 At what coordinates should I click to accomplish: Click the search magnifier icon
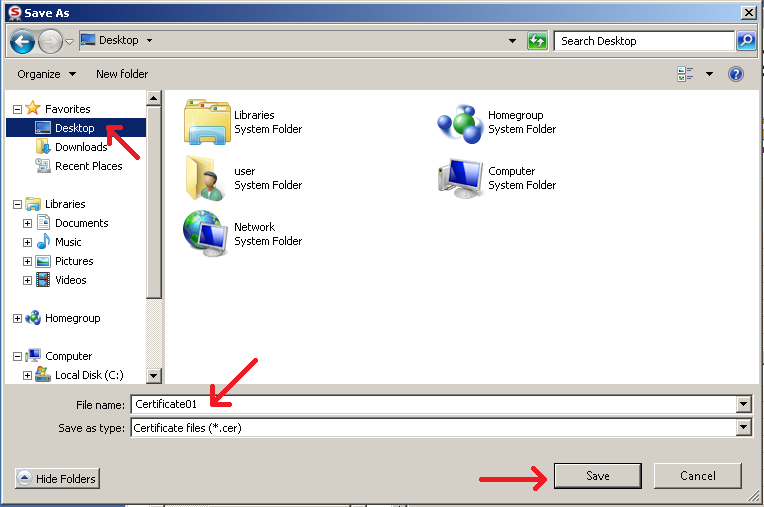(x=746, y=41)
